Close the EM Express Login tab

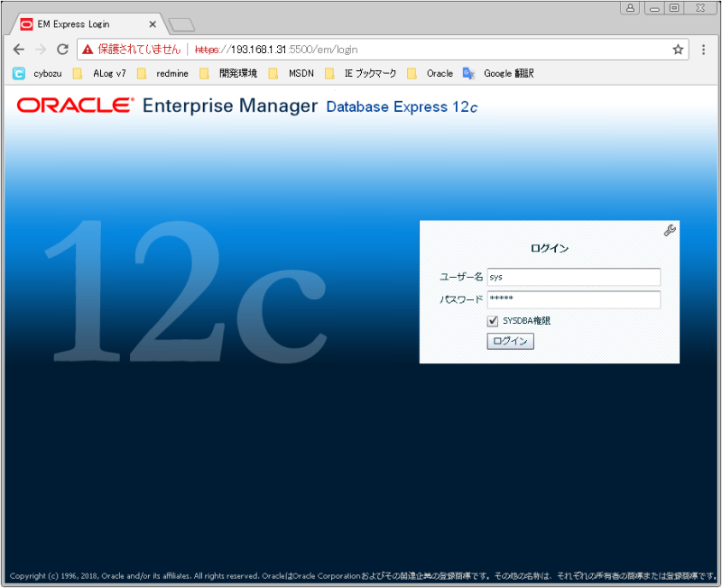coord(153,24)
